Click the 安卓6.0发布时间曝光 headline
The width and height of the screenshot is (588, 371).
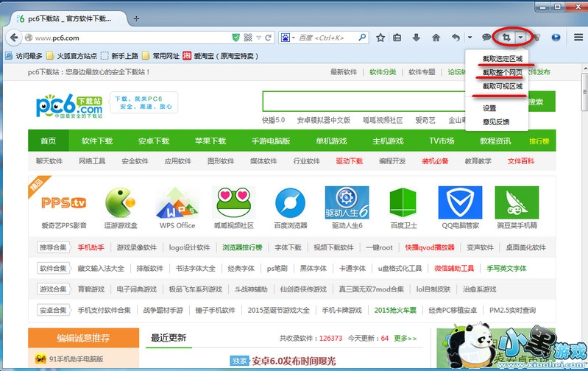pos(294,361)
